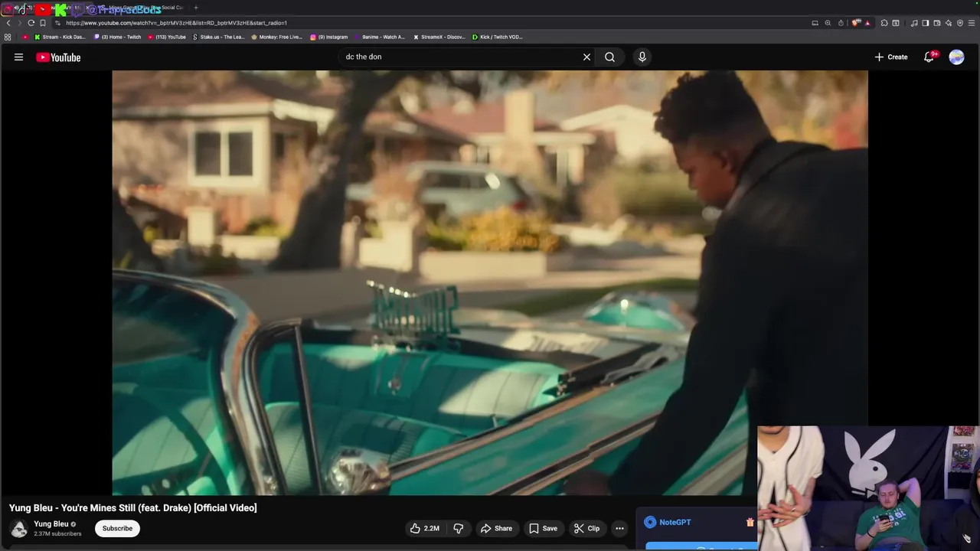This screenshot has width=980, height=551.
Task: Click the NoteGPT orange trash icon
Action: pos(750,522)
